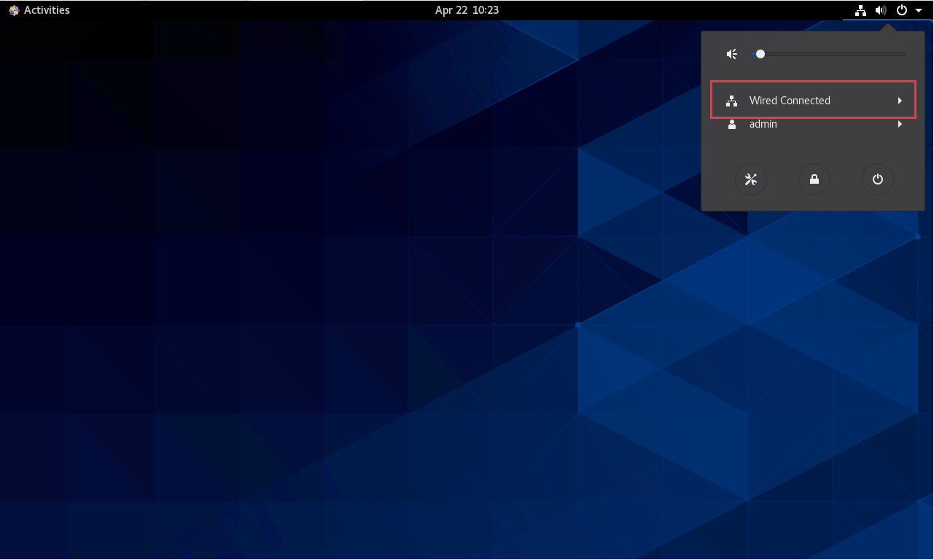Image resolution: width=934 pixels, height=560 pixels.
Task: Click the Activities logo icon in top bar
Action: coord(14,10)
